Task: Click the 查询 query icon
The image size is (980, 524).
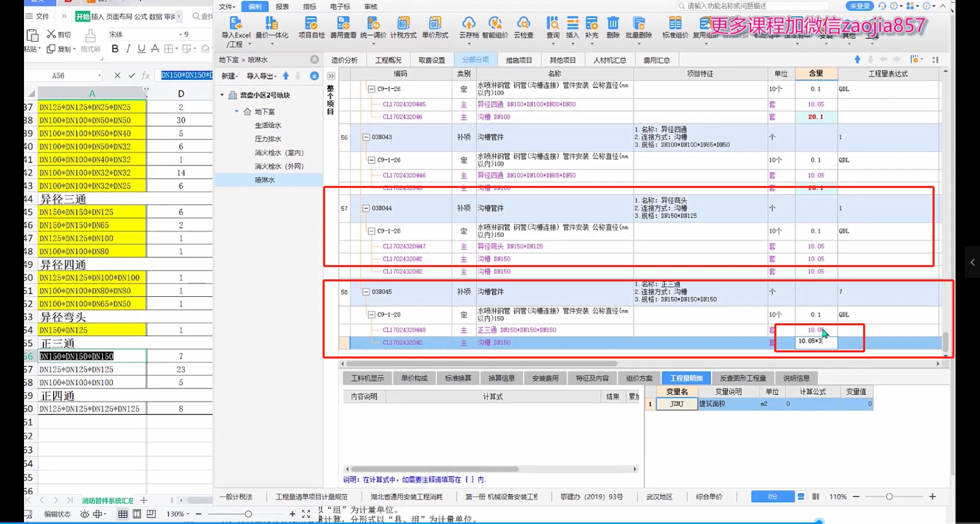Action: coord(553,23)
